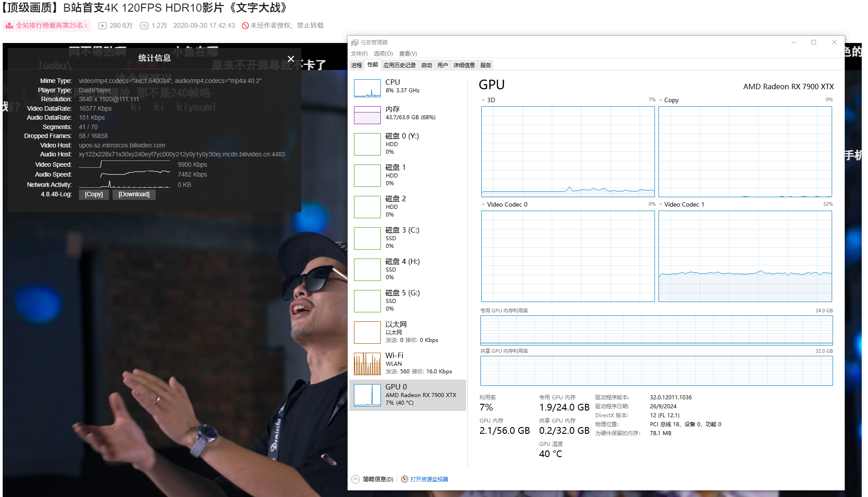The height and width of the screenshot is (497, 868).
Task: Switch to the 详细信息 tab
Action: pos(464,65)
